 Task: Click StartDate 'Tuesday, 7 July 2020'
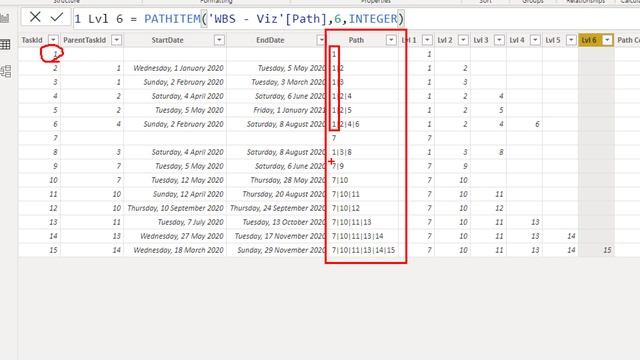tap(191, 222)
